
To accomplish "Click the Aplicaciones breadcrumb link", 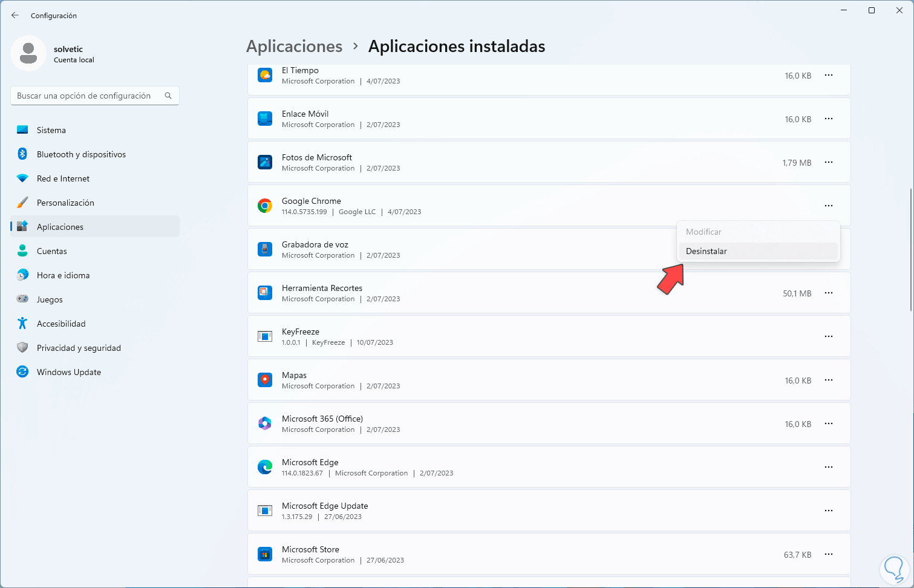I will [x=295, y=47].
